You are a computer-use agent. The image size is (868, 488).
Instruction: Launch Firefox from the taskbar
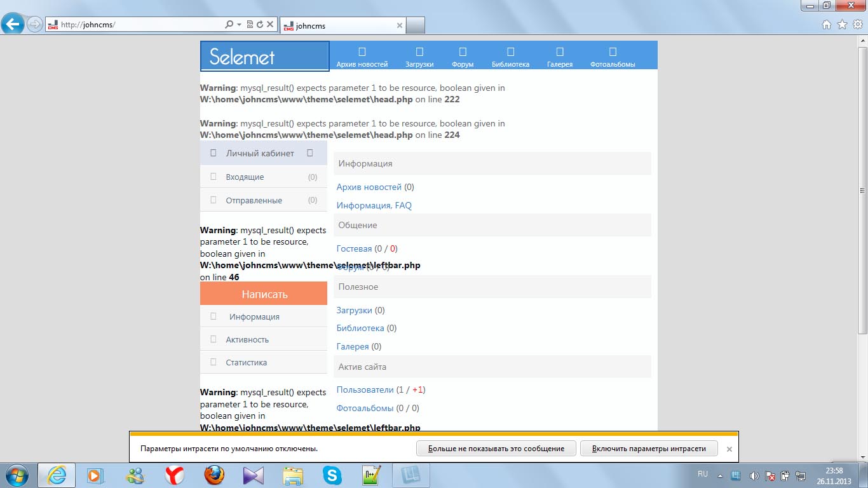(x=214, y=475)
